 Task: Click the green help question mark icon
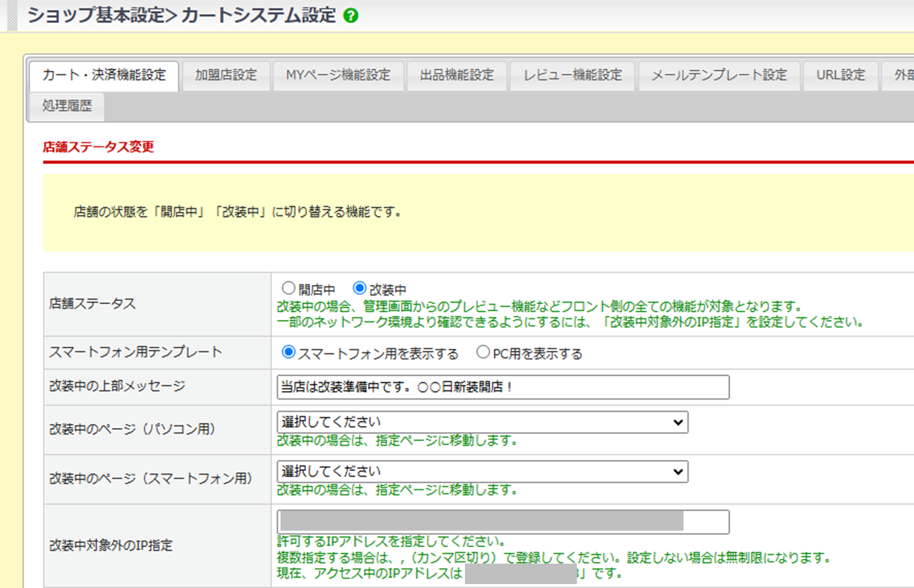coord(351,16)
